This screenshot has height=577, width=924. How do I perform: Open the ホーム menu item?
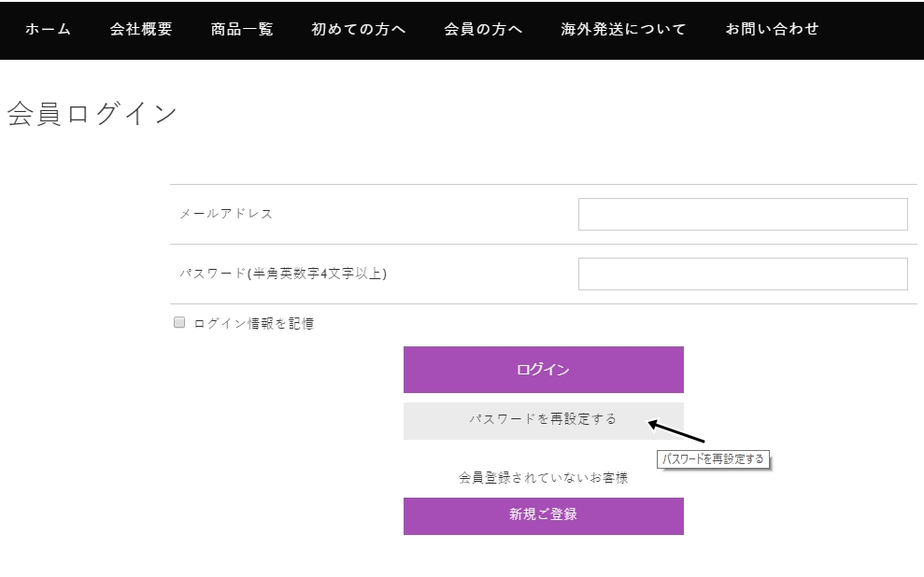48,30
